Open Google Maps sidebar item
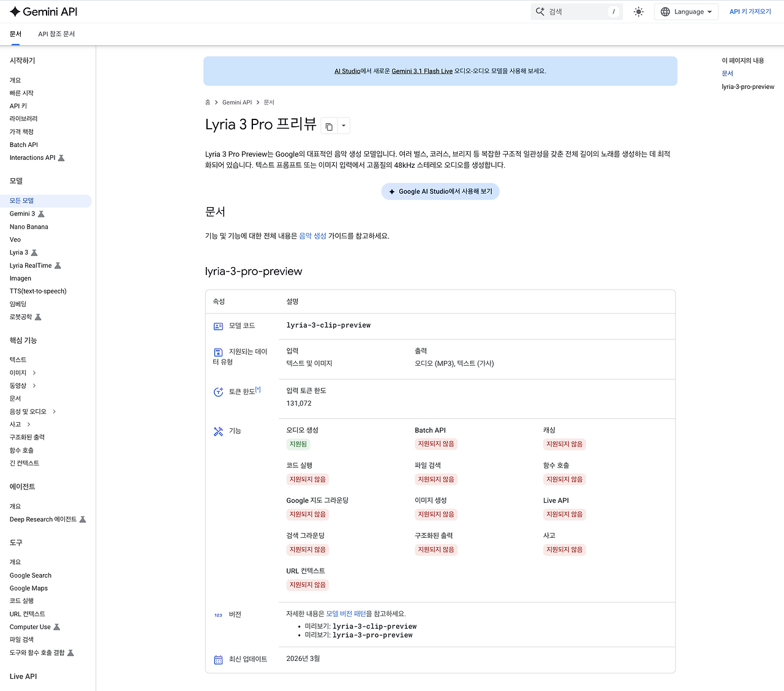The image size is (784, 691). pyautogui.click(x=29, y=588)
